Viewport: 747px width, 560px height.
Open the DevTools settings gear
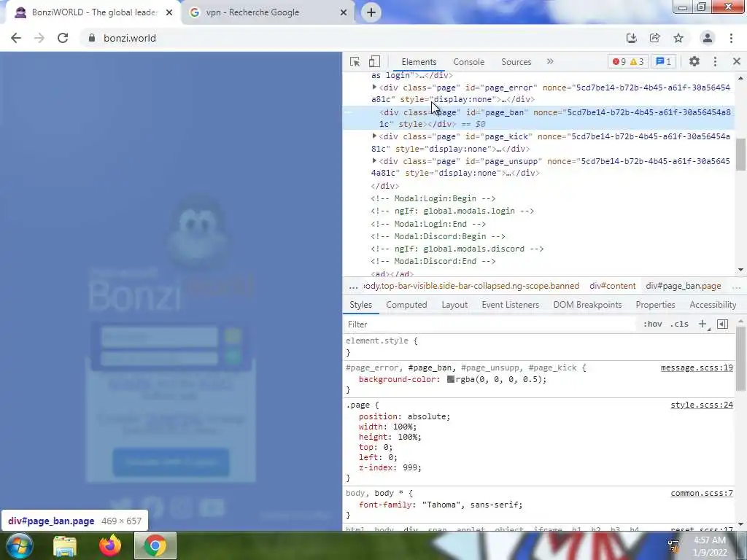694,61
